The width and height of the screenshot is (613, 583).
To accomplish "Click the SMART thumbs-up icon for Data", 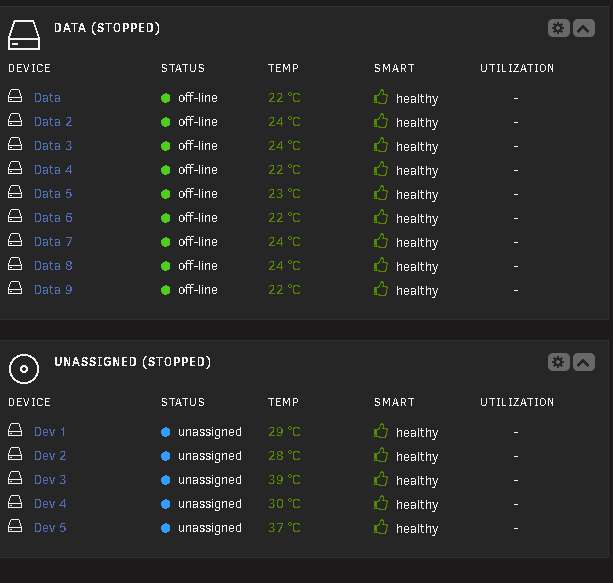I will pyautogui.click(x=381, y=97).
